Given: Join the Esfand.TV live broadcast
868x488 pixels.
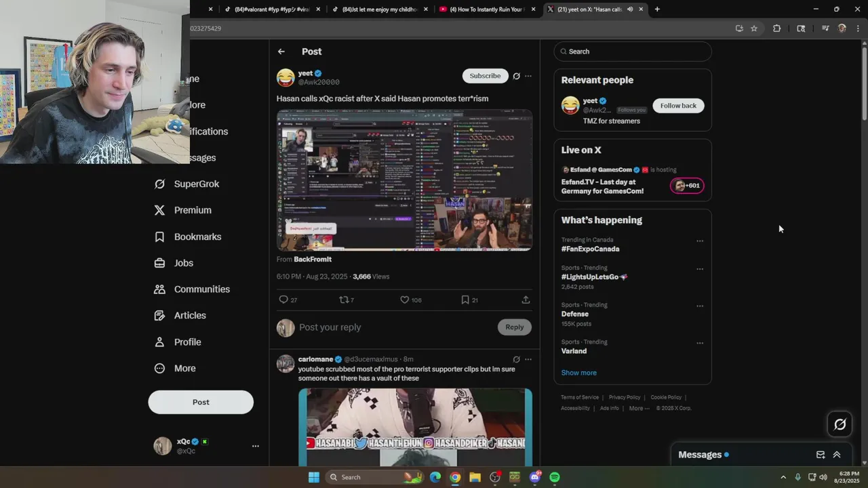Looking at the screenshot, I should pyautogui.click(x=633, y=180).
